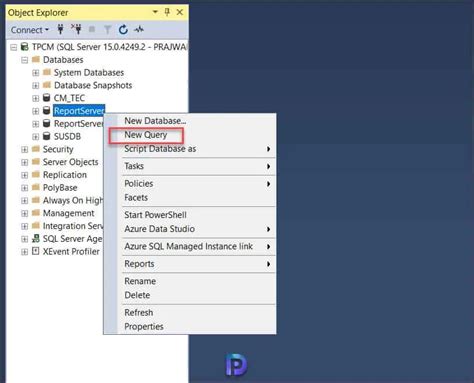Open Azure SQL Managed Instance link submenu
Image resolution: width=474 pixels, height=383 pixels.
[190, 246]
